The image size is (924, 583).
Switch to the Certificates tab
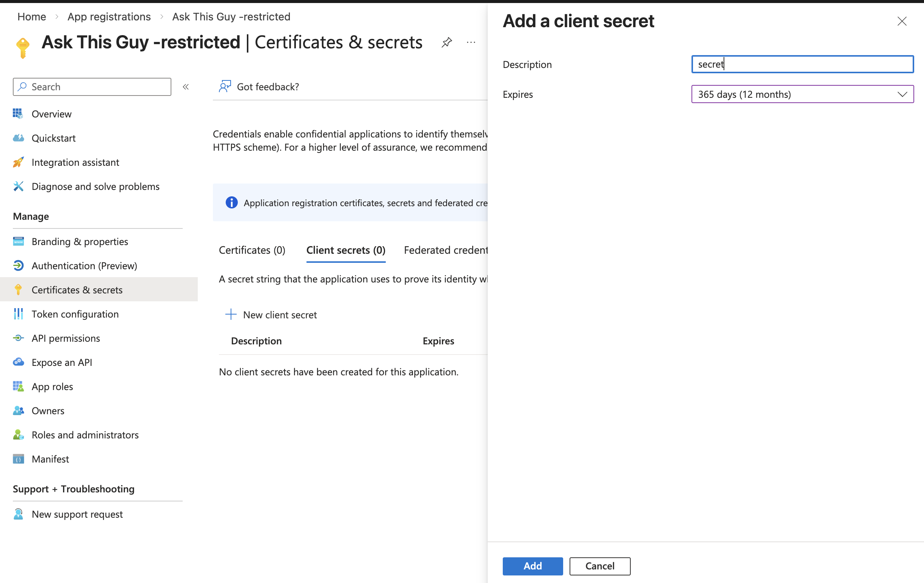(x=252, y=250)
